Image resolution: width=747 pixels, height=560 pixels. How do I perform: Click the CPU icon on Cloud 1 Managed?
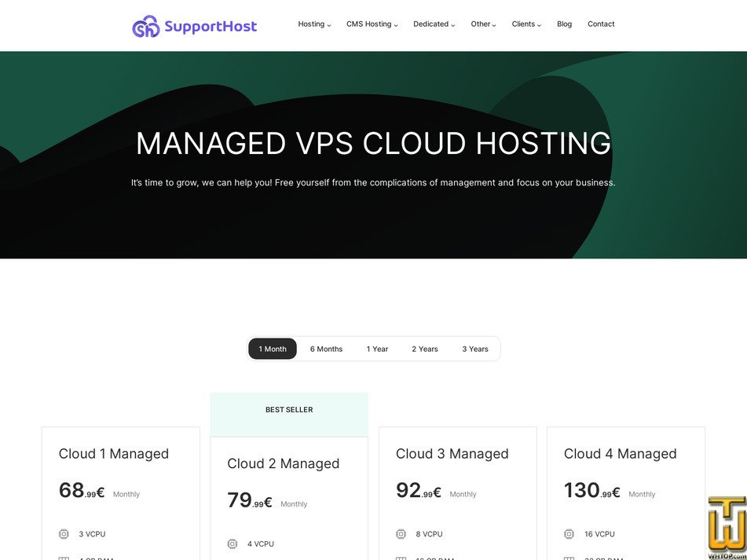[x=64, y=533]
